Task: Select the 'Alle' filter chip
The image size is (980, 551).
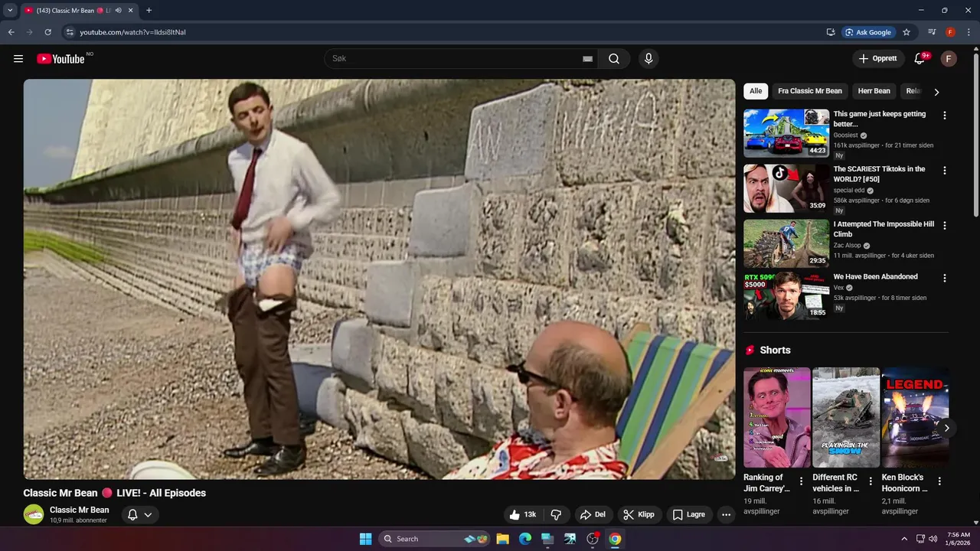Action: (756, 91)
